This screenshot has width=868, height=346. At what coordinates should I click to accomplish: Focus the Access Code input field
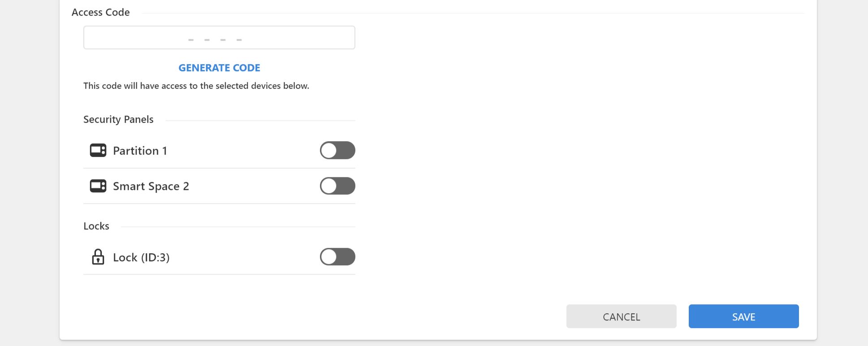pos(219,37)
